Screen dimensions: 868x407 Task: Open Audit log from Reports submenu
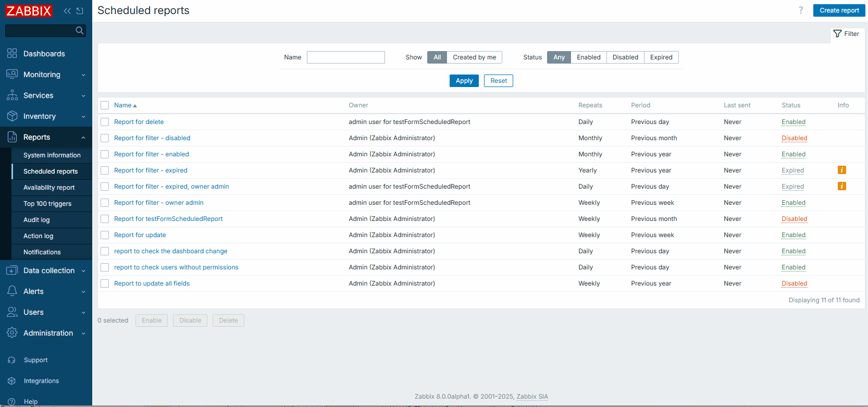coord(36,220)
